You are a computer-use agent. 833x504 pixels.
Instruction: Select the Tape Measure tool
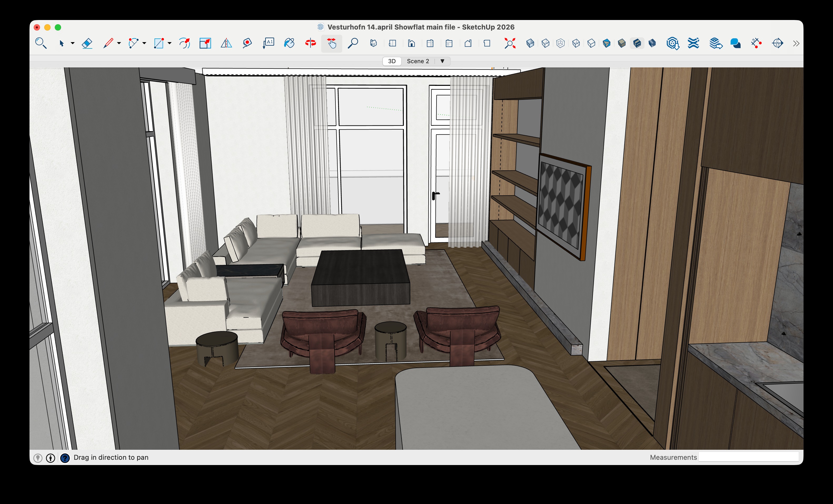click(247, 43)
